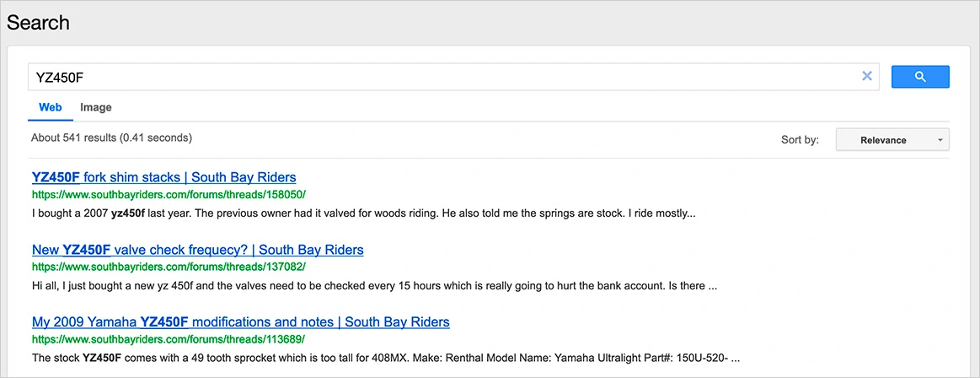Click the Search page heading
The height and width of the screenshot is (378, 980).
coord(38,23)
